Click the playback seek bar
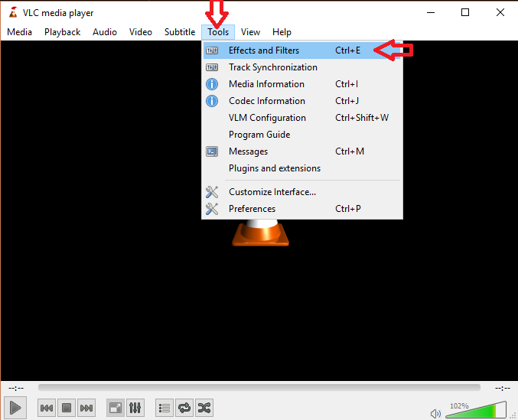Image resolution: width=518 pixels, height=420 pixels. click(259, 388)
